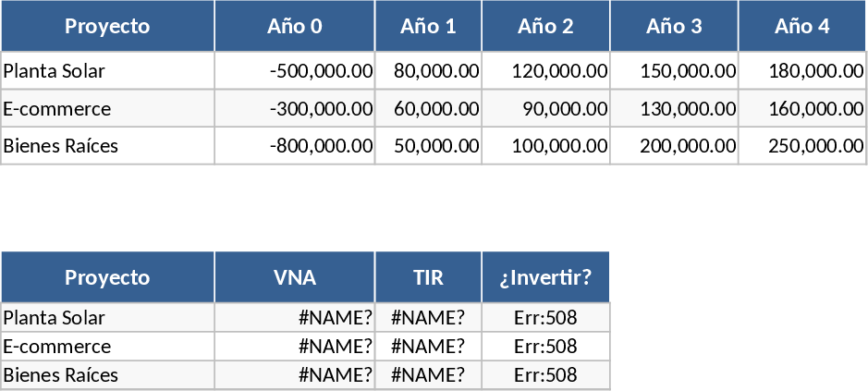
Task: Click the Año 4 header cell
Action: click(x=802, y=26)
